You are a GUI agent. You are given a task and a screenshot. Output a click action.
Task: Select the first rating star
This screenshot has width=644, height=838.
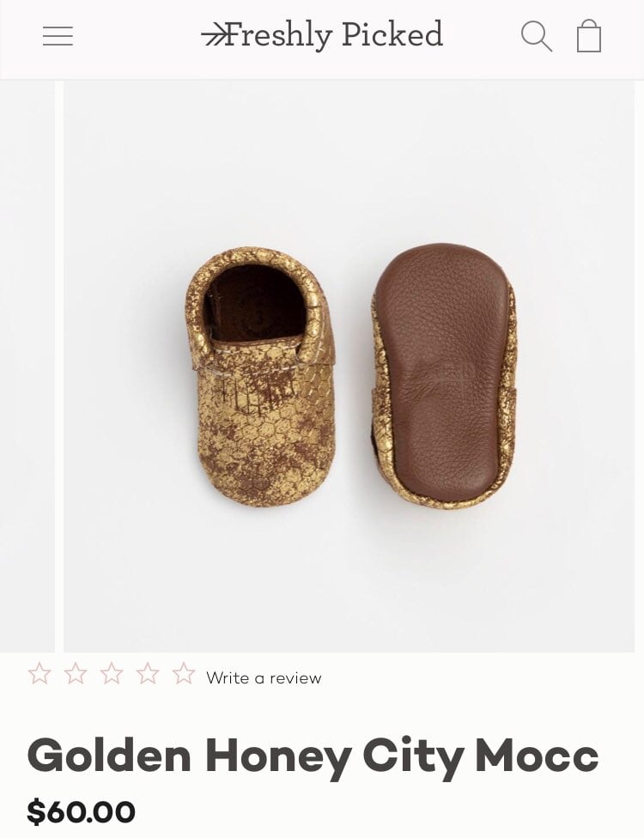point(39,673)
